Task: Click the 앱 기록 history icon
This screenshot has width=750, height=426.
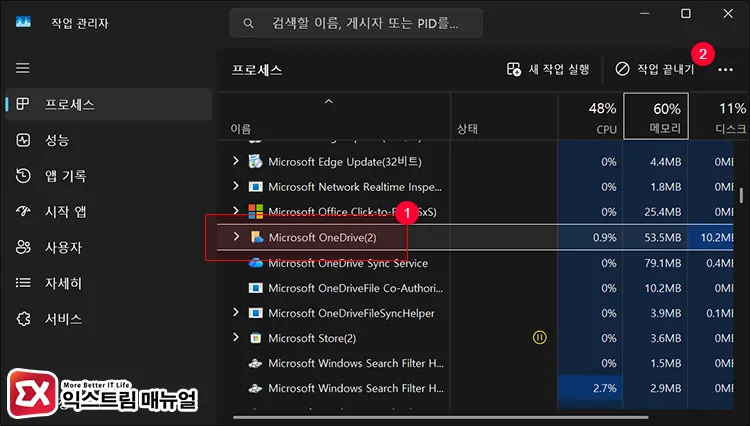Action: [23, 175]
